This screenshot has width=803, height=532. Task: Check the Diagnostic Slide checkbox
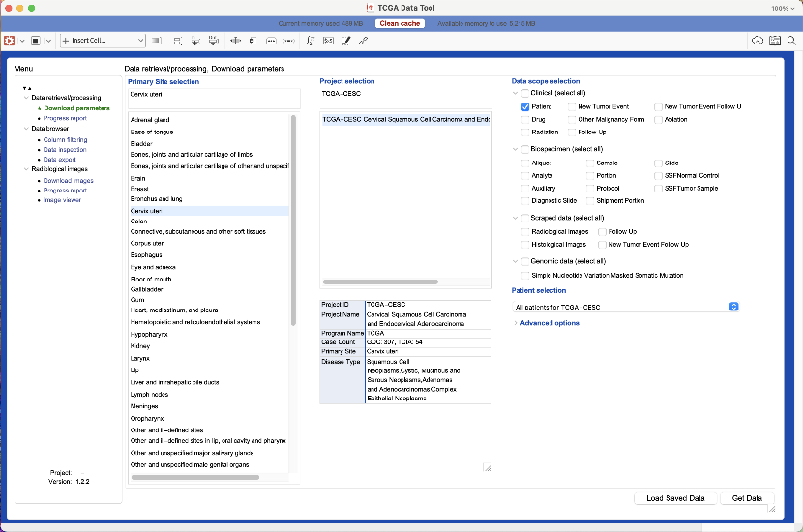click(x=525, y=200)
